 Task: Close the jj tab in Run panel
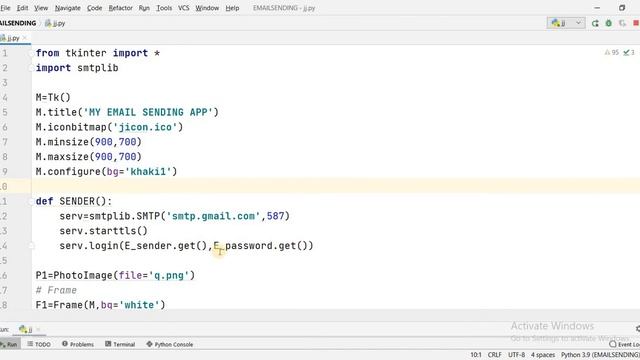tap(38, 329)
